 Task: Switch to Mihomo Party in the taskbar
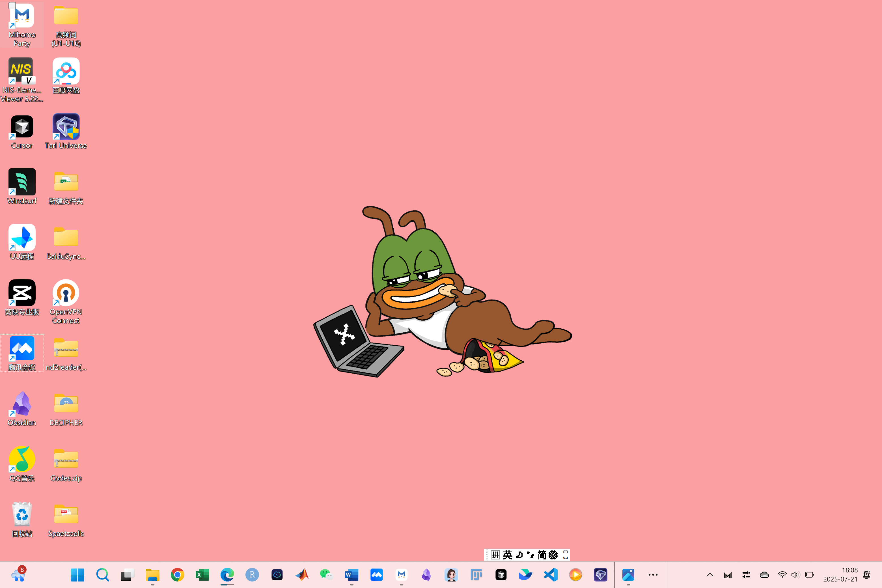point(402,574)
